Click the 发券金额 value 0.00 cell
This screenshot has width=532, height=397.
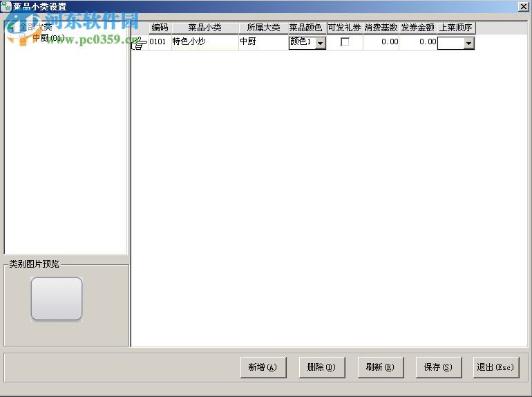[418, 41]
